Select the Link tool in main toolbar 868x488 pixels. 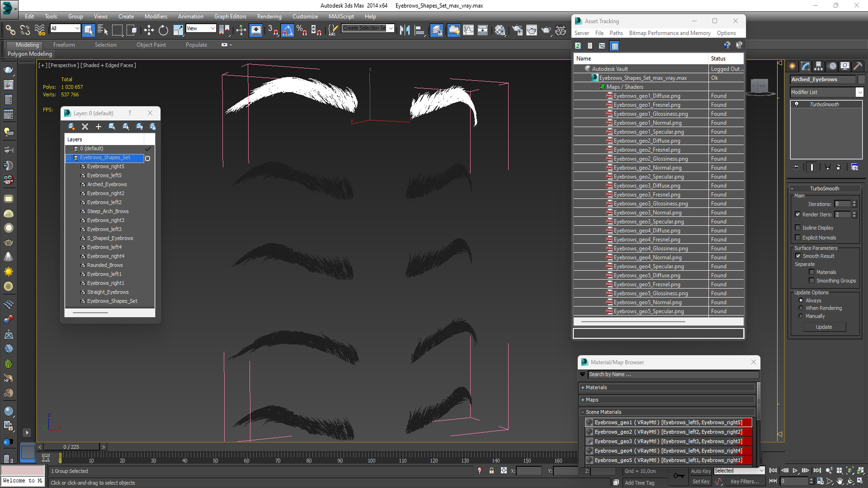click(x=10, y=30)
